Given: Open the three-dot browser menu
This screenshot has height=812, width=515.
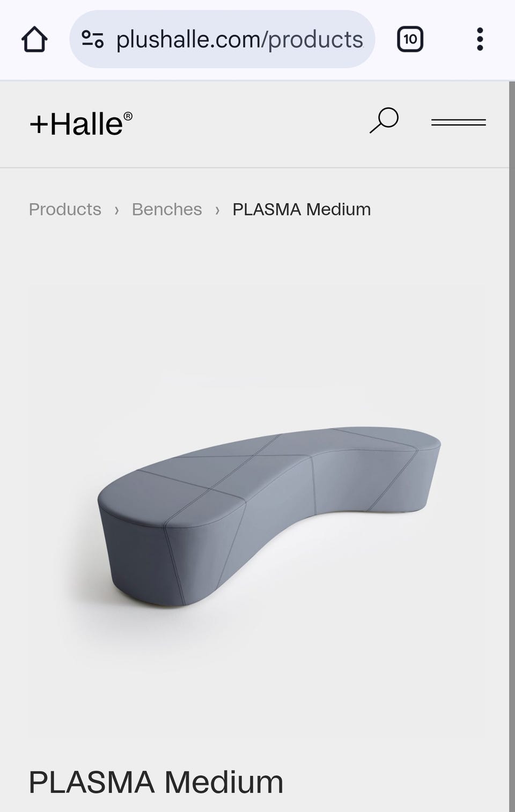Looking at the screenshot, I should (480, 39).
